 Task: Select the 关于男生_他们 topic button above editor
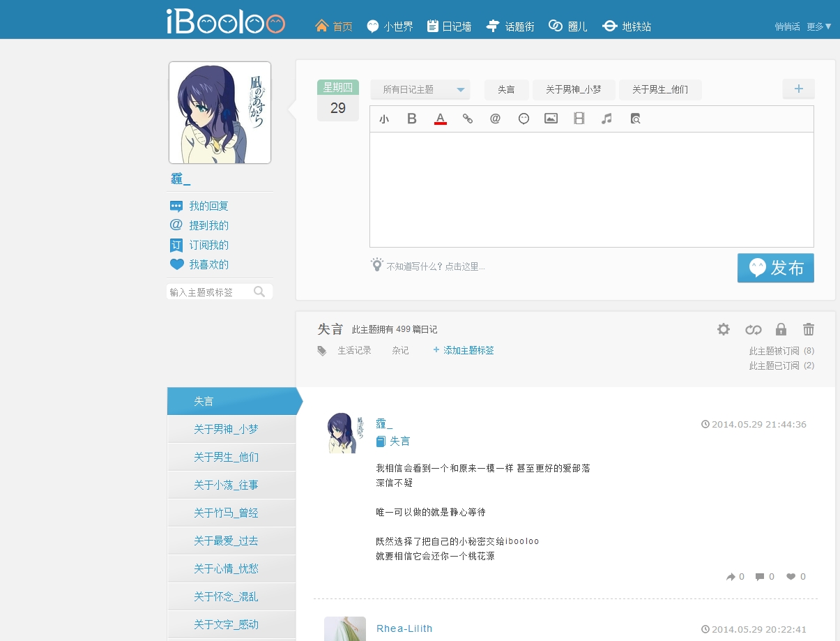(660, 89)
